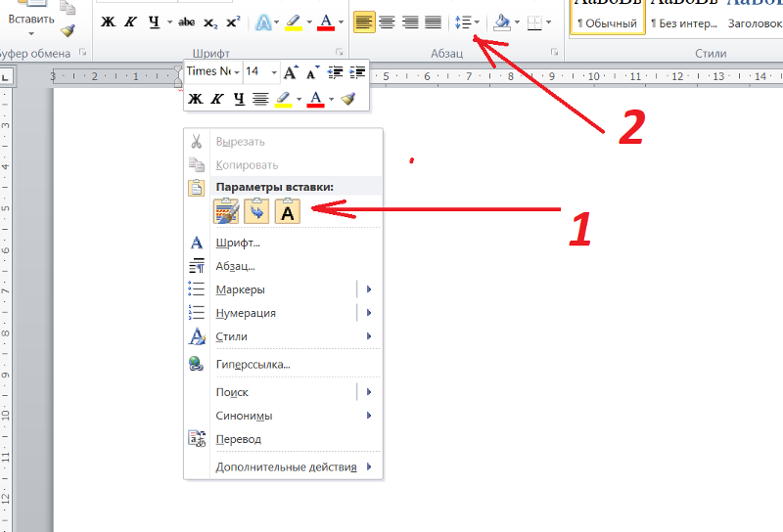Viewport: 783px width, 532px height.
Task: Expand shading color dropdown arrow
Action: click(x=517, y=22)
